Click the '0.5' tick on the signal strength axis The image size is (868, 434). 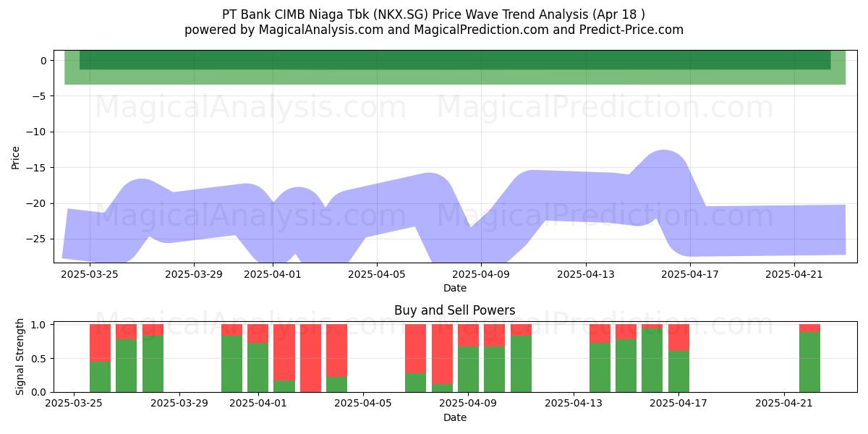pos(40,359)
